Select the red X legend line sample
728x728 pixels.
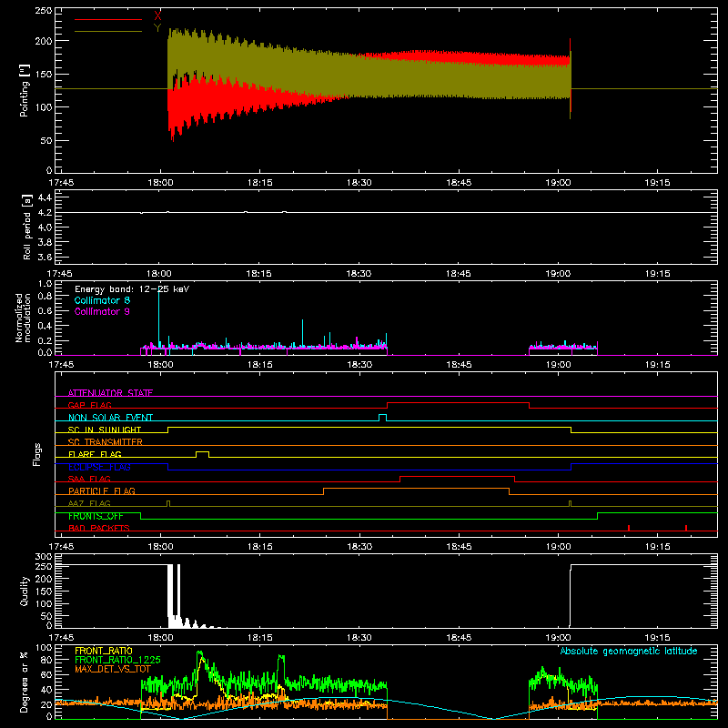(x=108, y=19)
